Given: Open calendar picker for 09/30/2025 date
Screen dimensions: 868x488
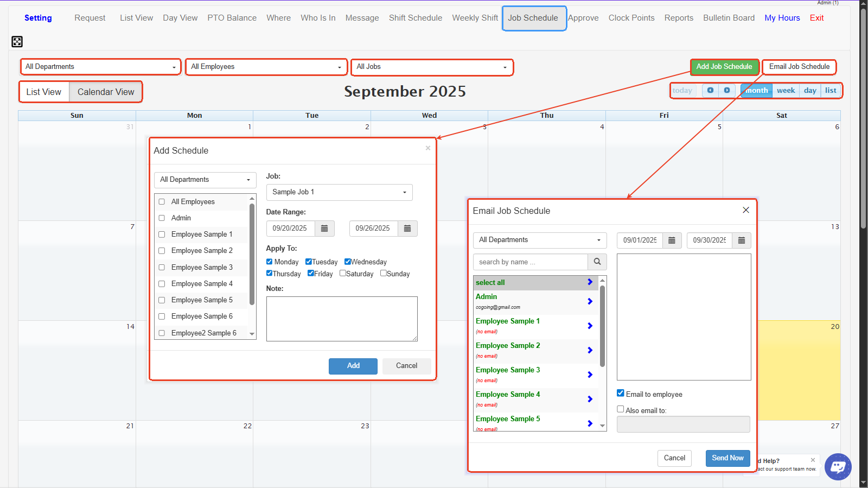Looking at the screenshot, I should click(741, 240).
